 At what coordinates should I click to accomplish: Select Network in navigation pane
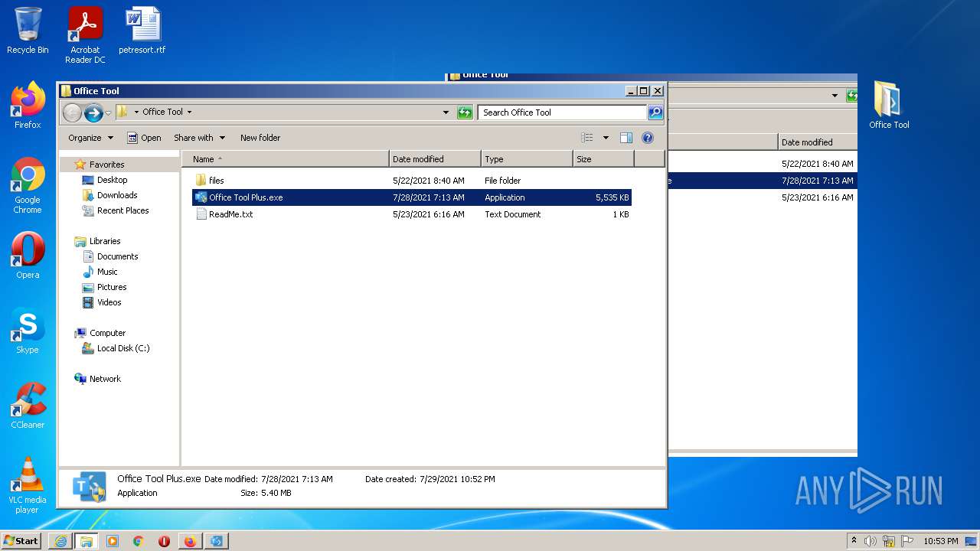tap(105, 379)
